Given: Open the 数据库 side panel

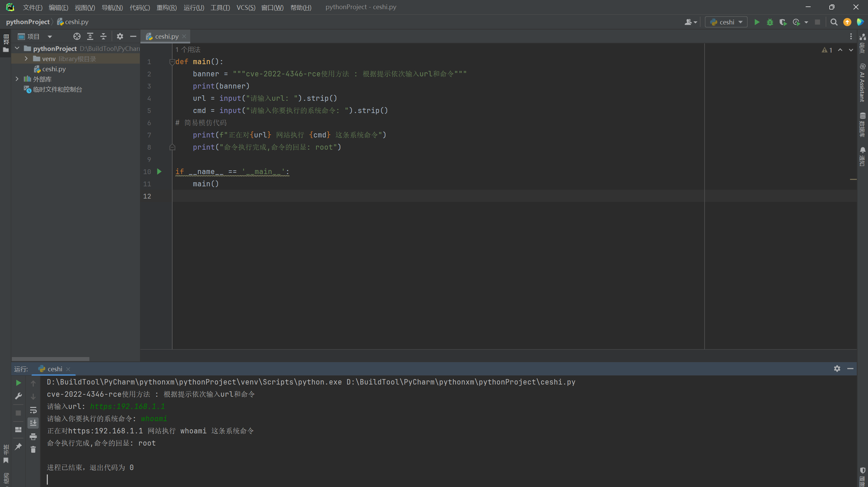Looking at the screenshot, I should coord(863,124).
